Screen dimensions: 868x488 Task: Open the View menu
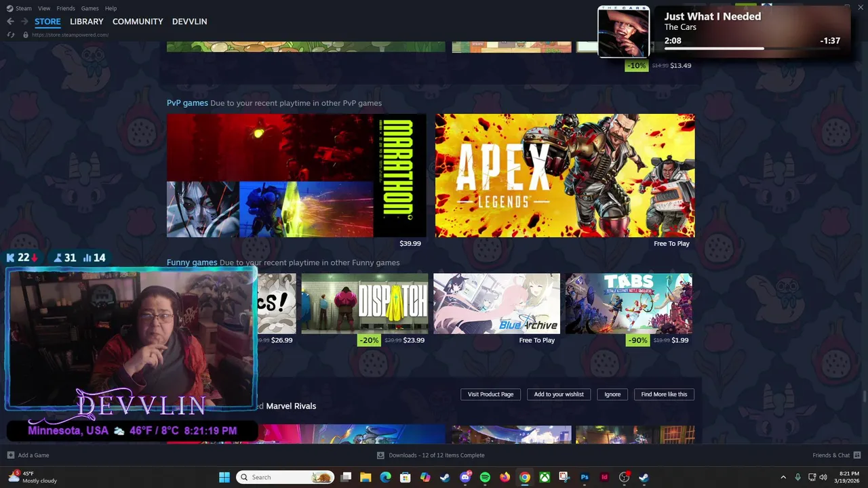pos(44,8)
